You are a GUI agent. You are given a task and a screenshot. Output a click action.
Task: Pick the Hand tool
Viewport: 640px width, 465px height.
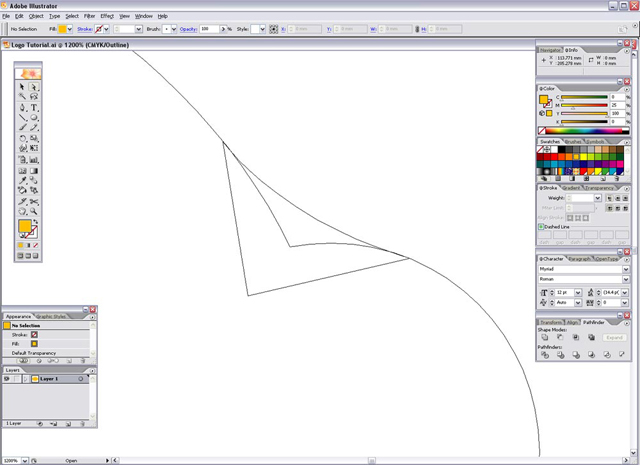pos(22,211)
